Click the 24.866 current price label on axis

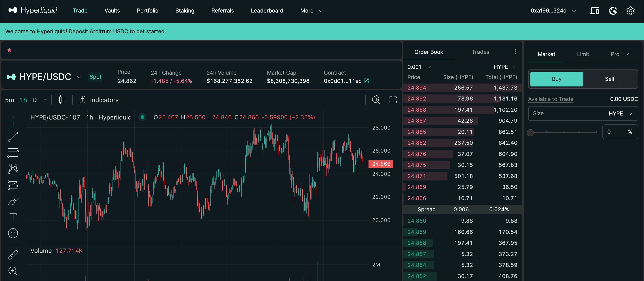click(x=381, y=164)
